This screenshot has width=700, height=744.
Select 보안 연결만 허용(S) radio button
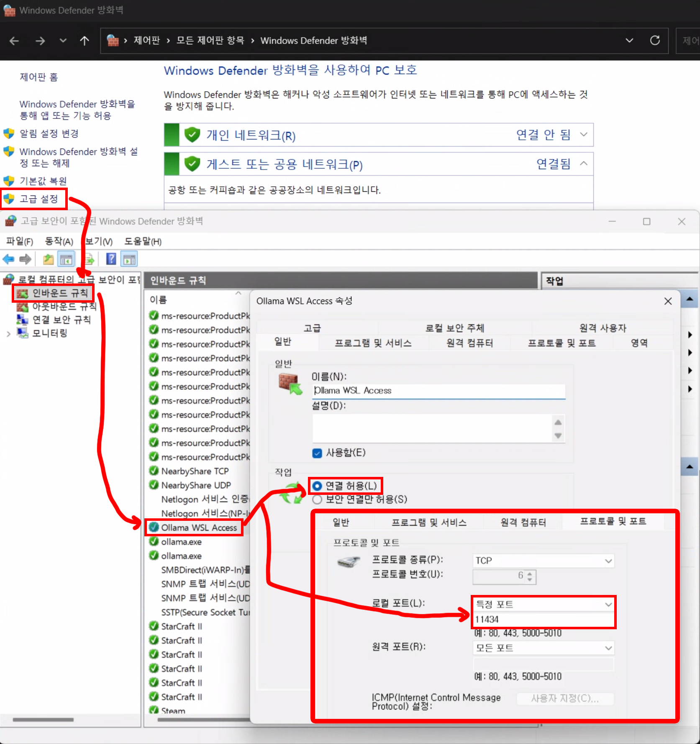tap(317, 499)
